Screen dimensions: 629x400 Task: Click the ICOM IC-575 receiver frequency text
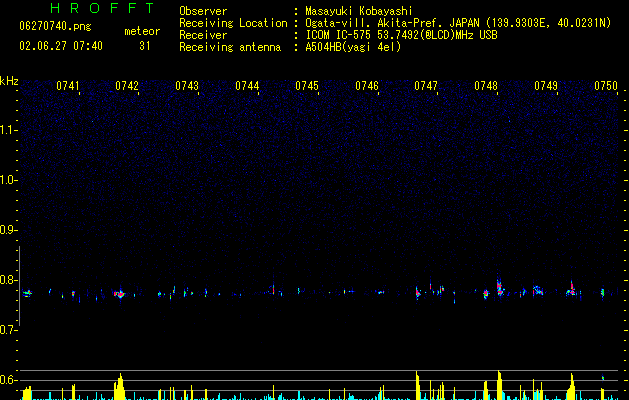pyautogui.click(x=401, y=35)
